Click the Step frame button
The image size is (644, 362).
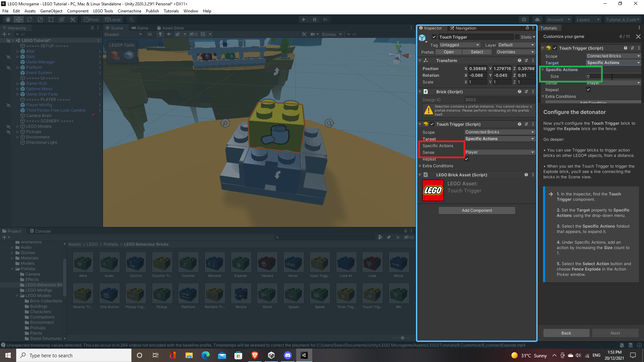point(325,19)
